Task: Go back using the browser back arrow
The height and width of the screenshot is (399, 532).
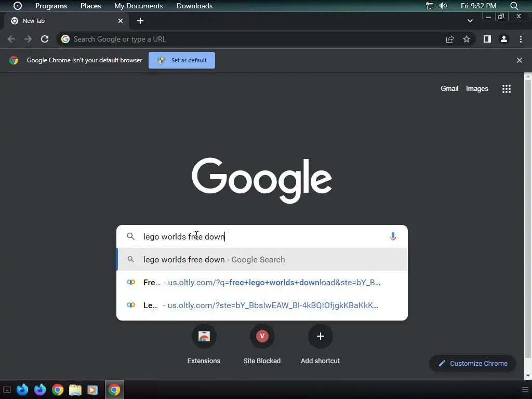Action: tap(11, 39)
